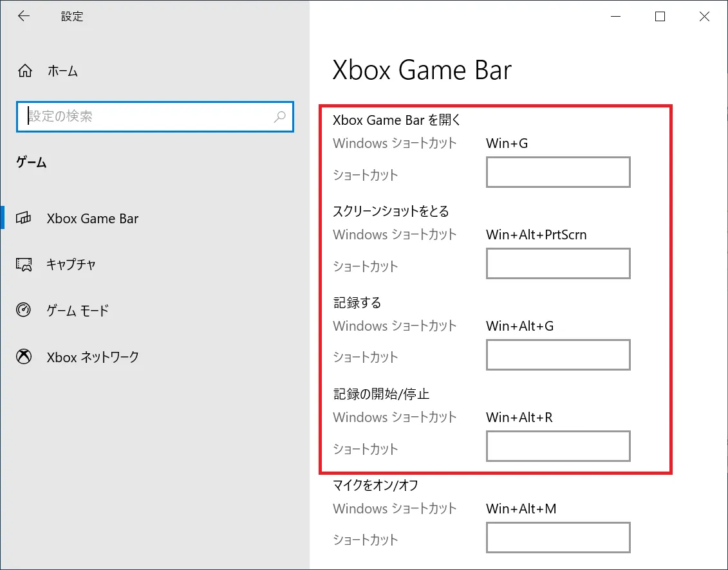Screen dimensions: 728x570
Task: Go back with the arrow icon
Action: point(24,16)
